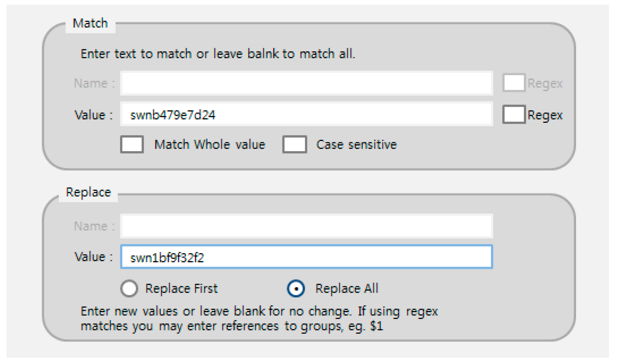Click the 'Enter text to match' hint text

tap(218, 54)
